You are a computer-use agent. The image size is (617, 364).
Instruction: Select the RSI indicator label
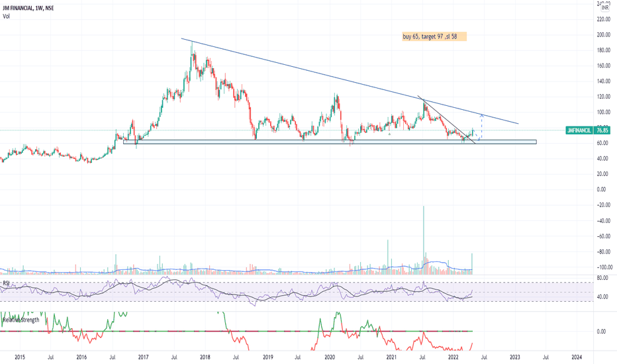pyautogui.click(x=7, y=283)
